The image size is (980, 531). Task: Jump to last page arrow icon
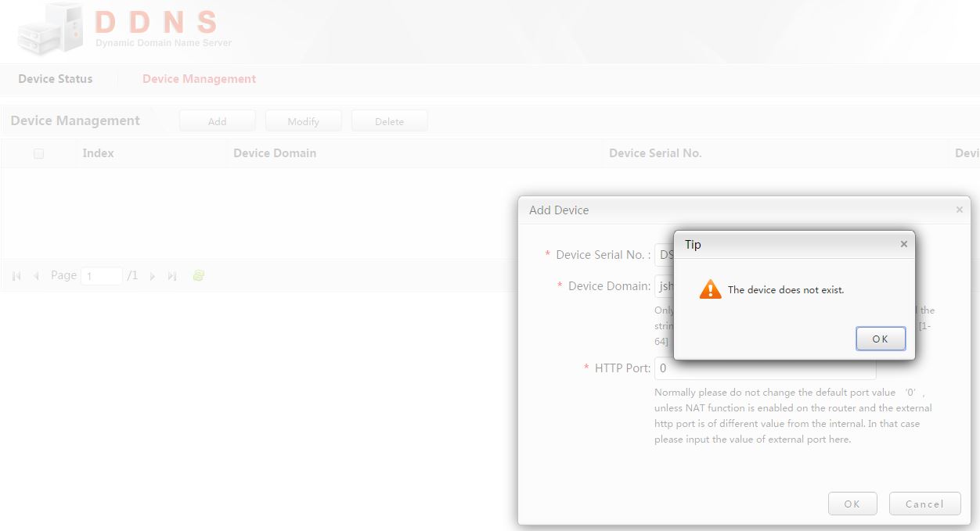pyautogui.click(x=172, y=276)
